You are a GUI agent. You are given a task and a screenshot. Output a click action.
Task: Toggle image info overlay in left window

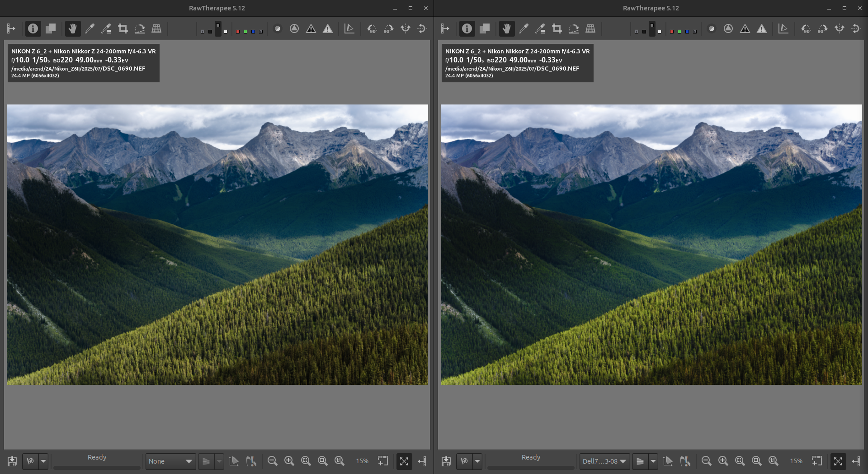click(33, 29)
